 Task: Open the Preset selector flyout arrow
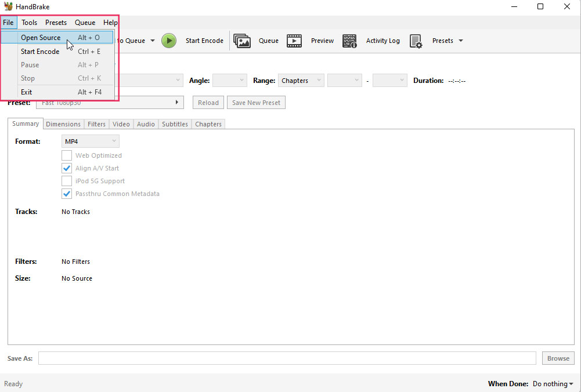point(177,103)
